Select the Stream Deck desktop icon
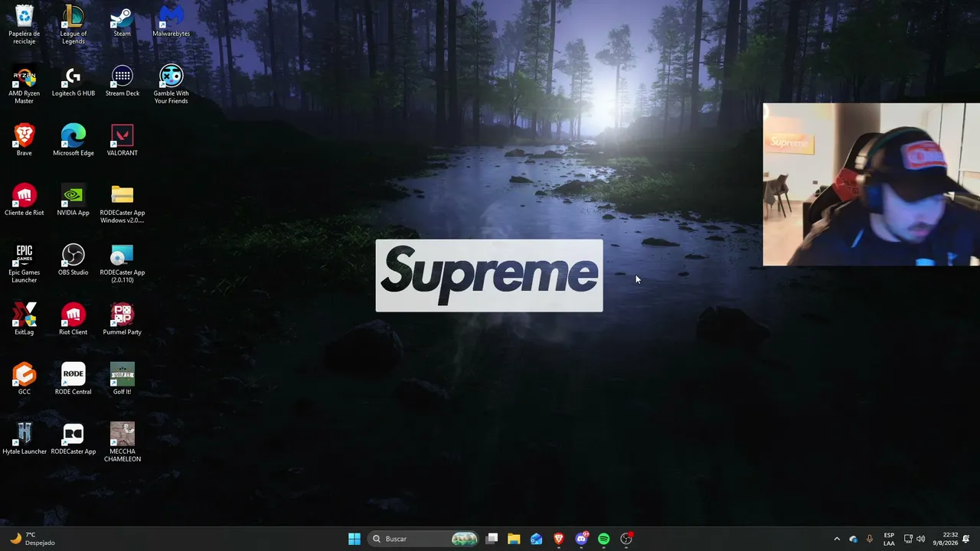980x551 pixels. [122, 80]
